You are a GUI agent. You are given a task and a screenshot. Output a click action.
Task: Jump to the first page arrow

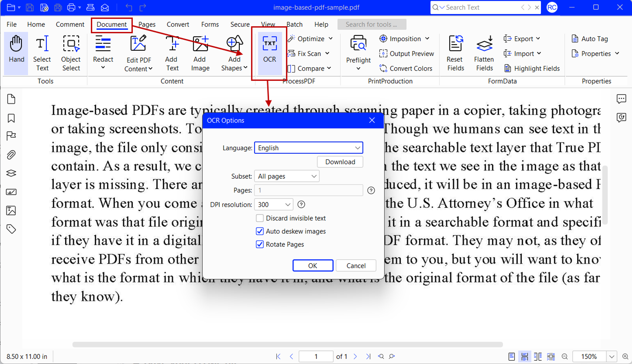[x=278, y=356]
